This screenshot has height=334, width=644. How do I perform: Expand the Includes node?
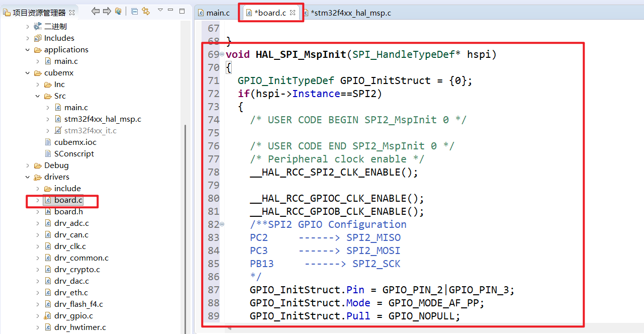[28, 38]
